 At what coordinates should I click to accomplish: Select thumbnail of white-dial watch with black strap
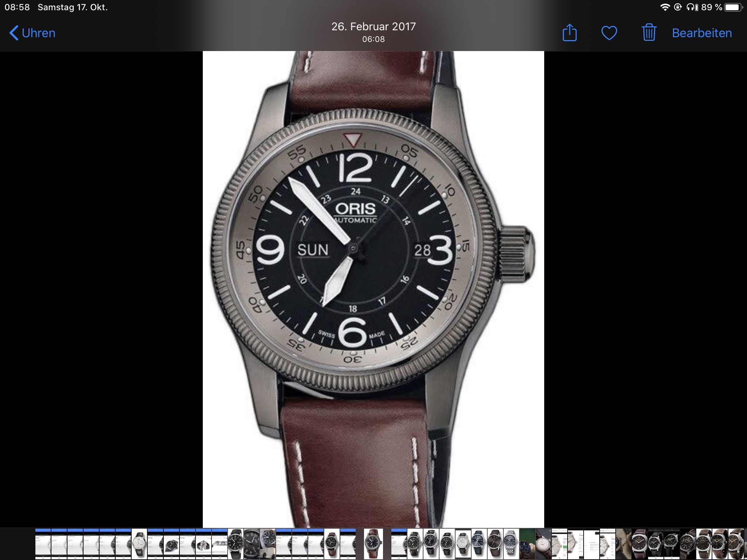(139, 544)
